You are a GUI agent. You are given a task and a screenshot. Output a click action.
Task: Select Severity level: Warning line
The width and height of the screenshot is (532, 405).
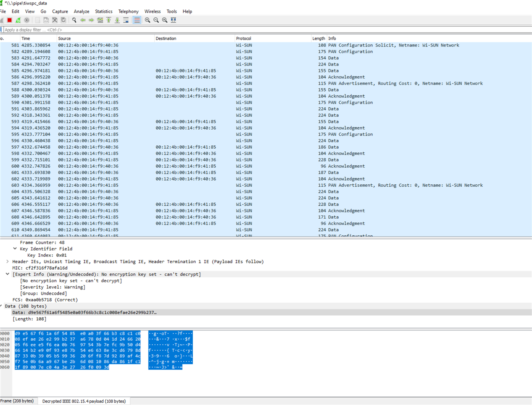click(x=53, y=287)
